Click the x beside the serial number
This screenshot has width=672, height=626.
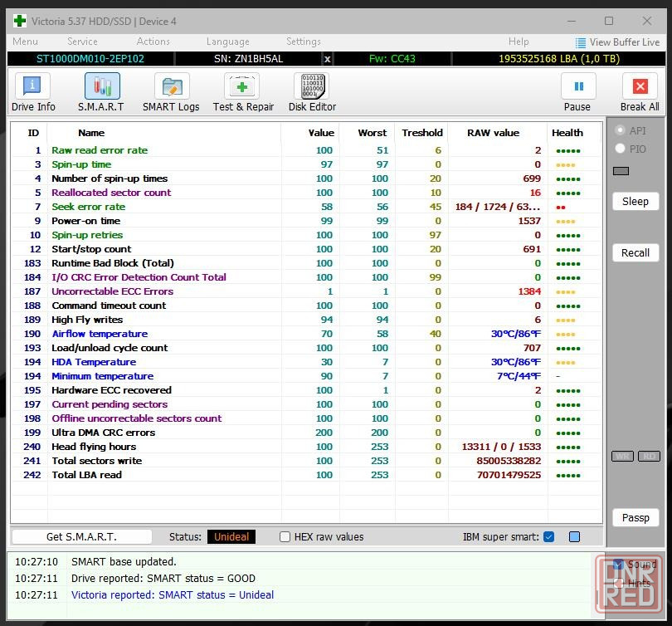[327, 59]
